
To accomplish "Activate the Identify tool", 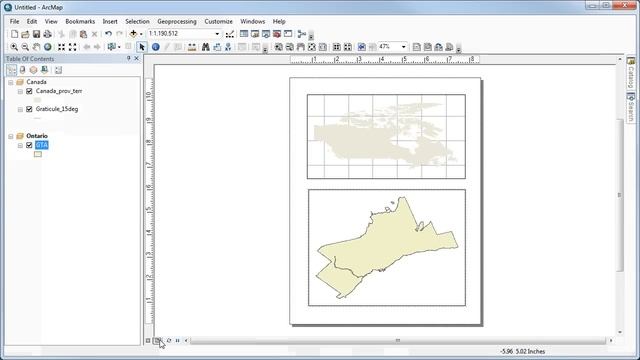I will [x=156, y=47].
